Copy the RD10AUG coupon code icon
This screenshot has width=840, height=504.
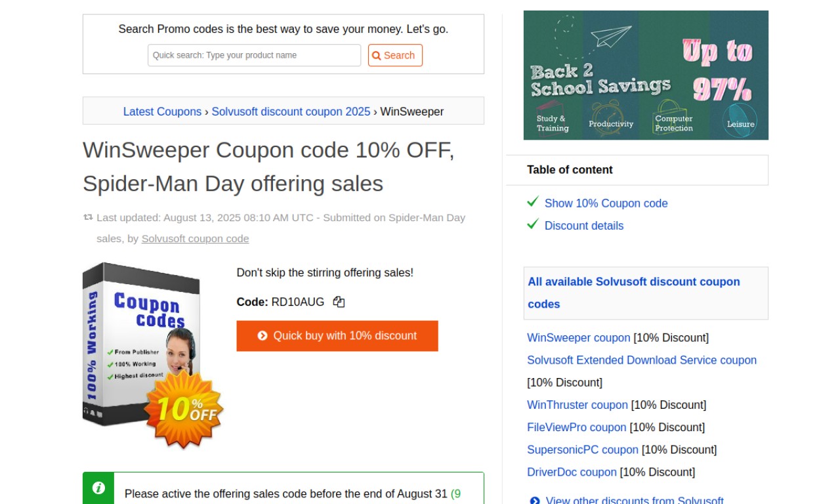click(x=339, y=302)
